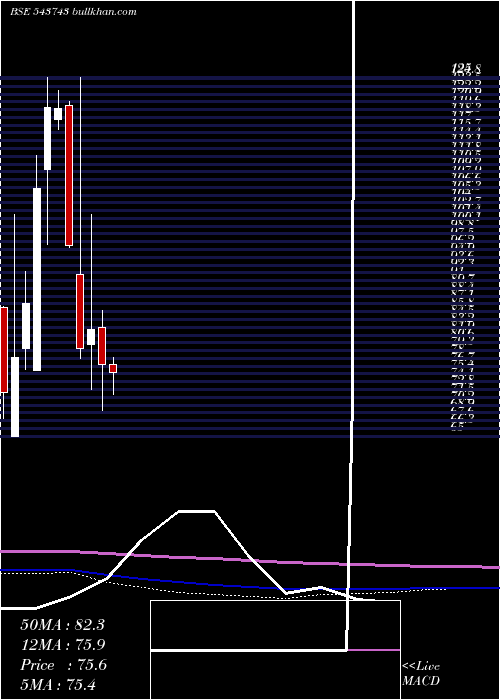The width and height of the screenshot is (500, 700).
Task: Click the 125.8 top price axis label
Action: [466, 69]
